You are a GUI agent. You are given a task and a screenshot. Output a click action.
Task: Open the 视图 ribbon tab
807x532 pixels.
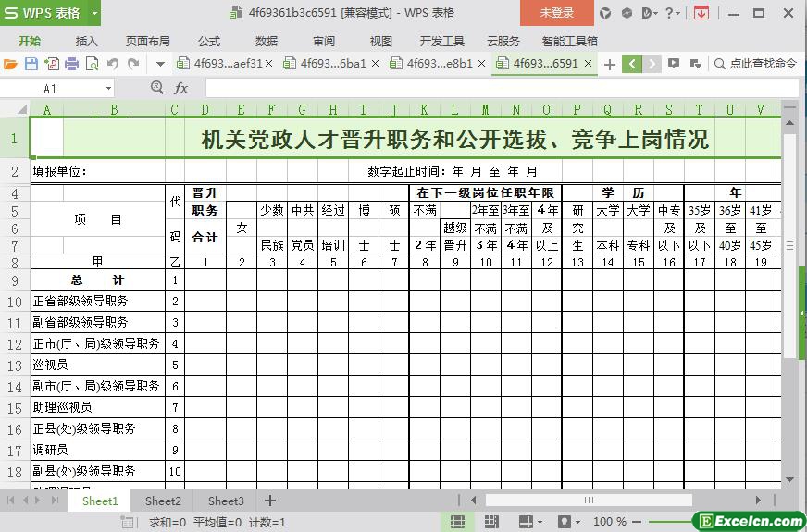click(x=381, y=41)
